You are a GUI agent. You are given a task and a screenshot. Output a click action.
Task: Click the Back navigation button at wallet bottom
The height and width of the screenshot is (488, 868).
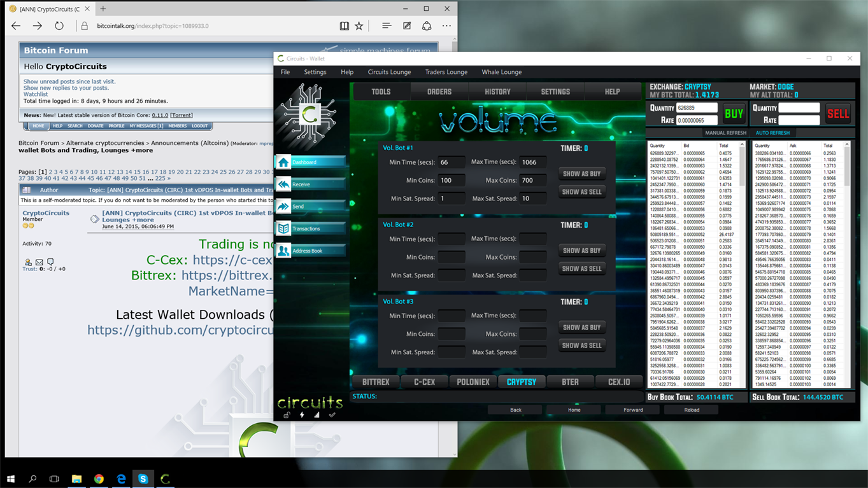515,410
